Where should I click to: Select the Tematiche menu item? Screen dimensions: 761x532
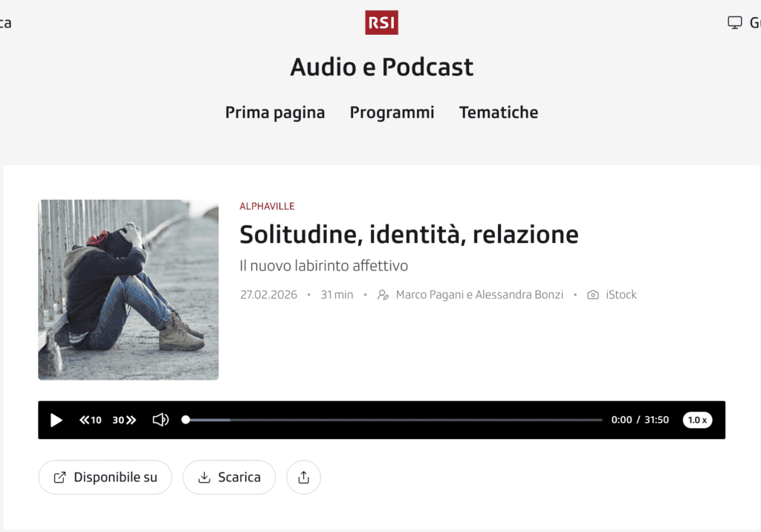tap(498, 113)
